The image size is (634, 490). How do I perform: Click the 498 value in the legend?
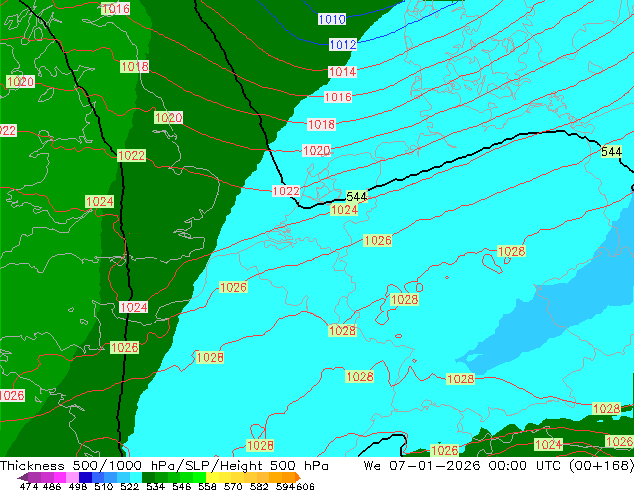click(78, 486)
